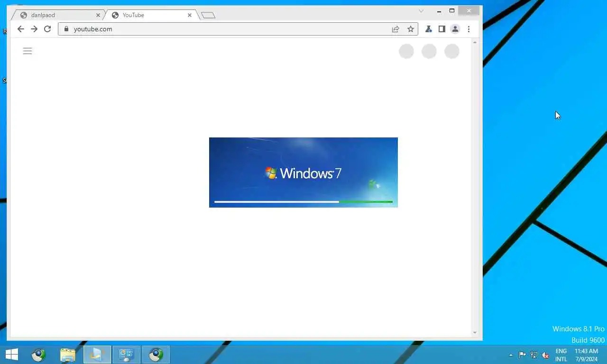Click the page scrollbar down arrow

click(475, 333)
